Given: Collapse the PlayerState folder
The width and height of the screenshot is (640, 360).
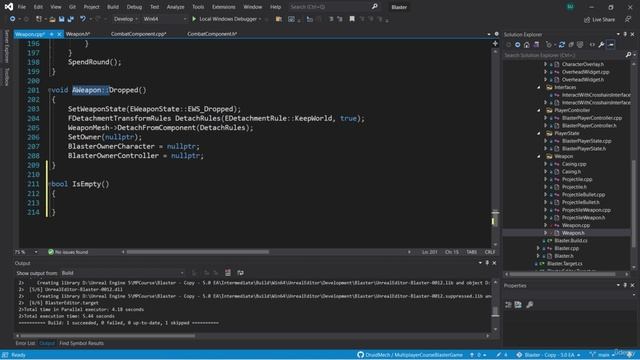Looking at the screenshot, I should tap(539, 133).
